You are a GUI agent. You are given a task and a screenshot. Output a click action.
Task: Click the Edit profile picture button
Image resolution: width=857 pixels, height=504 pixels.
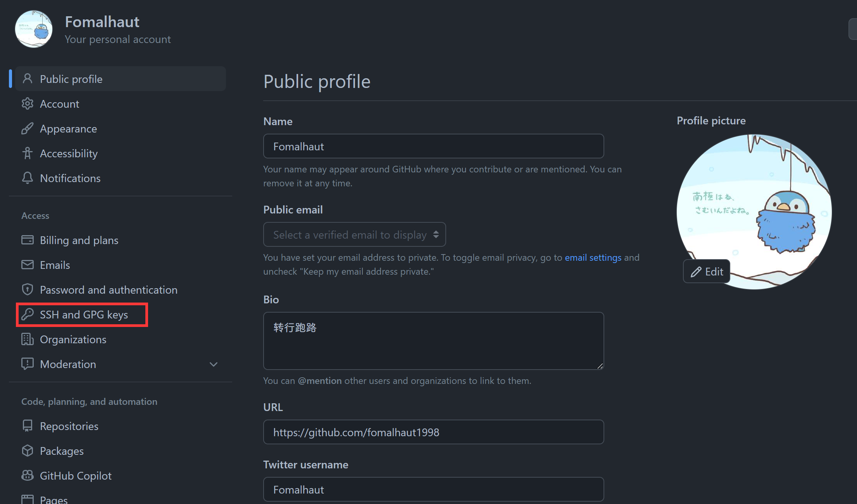click(x=707, y=272)
